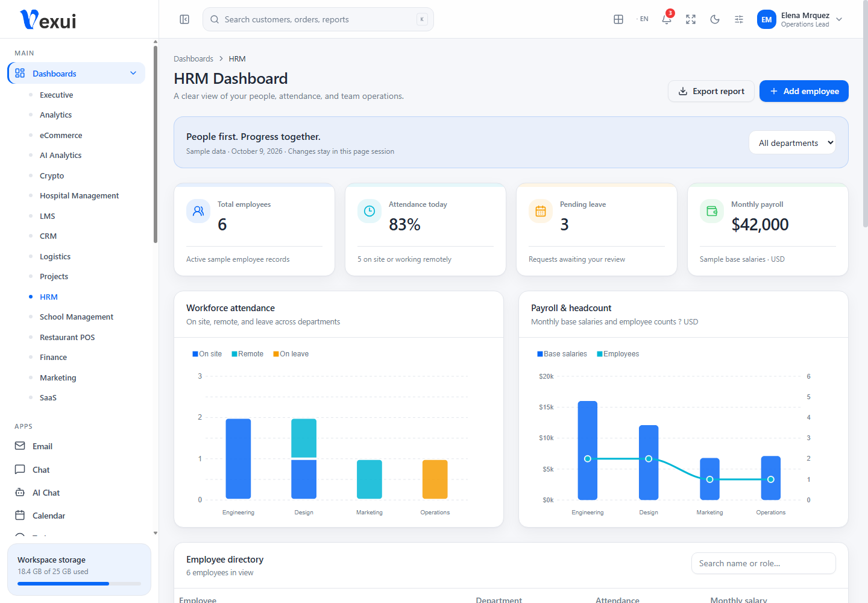
Task: Click the Attendance today clock icon
Action: (370, 211)
